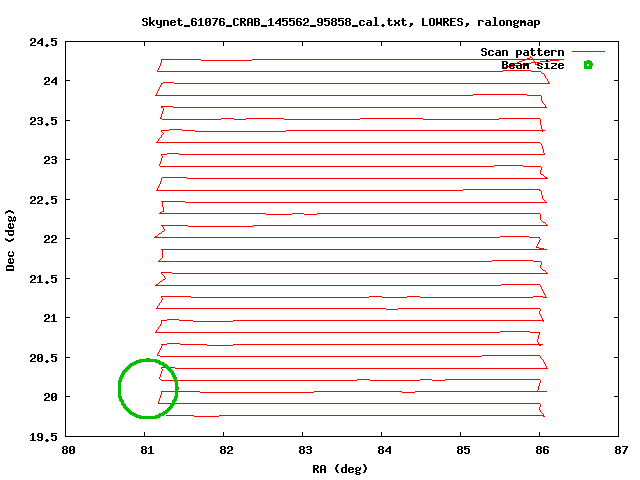The width and height of the screenshot is (640, 480).
Task: Click the red scan pattern line sample in the legend
Action: [589, 52]
